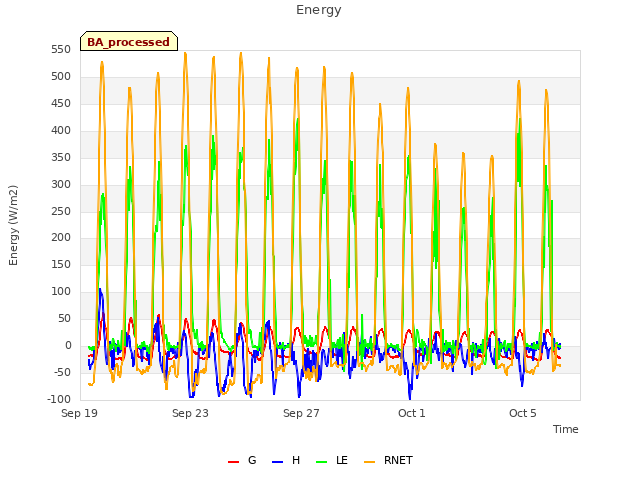Click the 300 y-axis tick label
This screenshot has width=640, height=480.
[x=61, y=184]
